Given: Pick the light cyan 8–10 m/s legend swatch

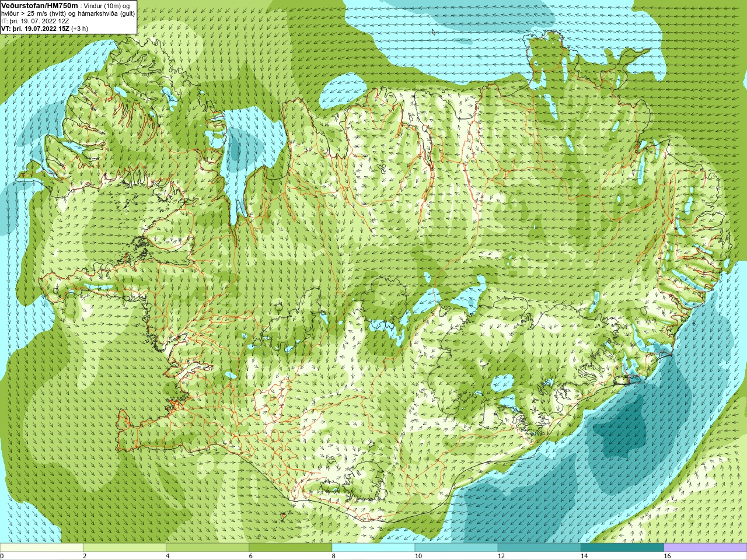Looking at the screenshot, I should [373, 548].
